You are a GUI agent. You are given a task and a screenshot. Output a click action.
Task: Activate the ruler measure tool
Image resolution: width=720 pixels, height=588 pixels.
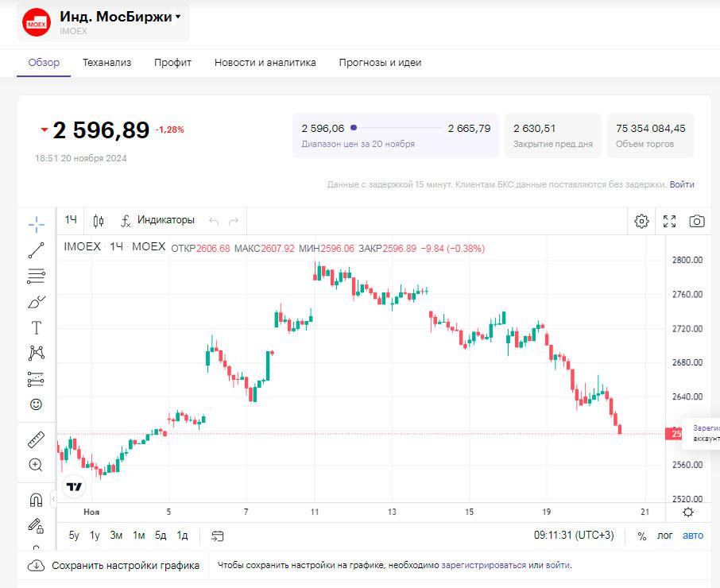pos(36,439)
